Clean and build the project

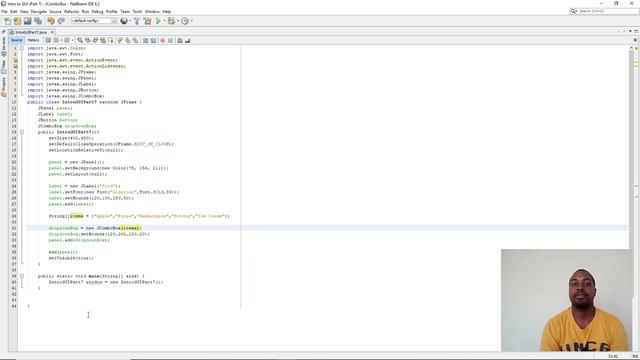(147, 21)
